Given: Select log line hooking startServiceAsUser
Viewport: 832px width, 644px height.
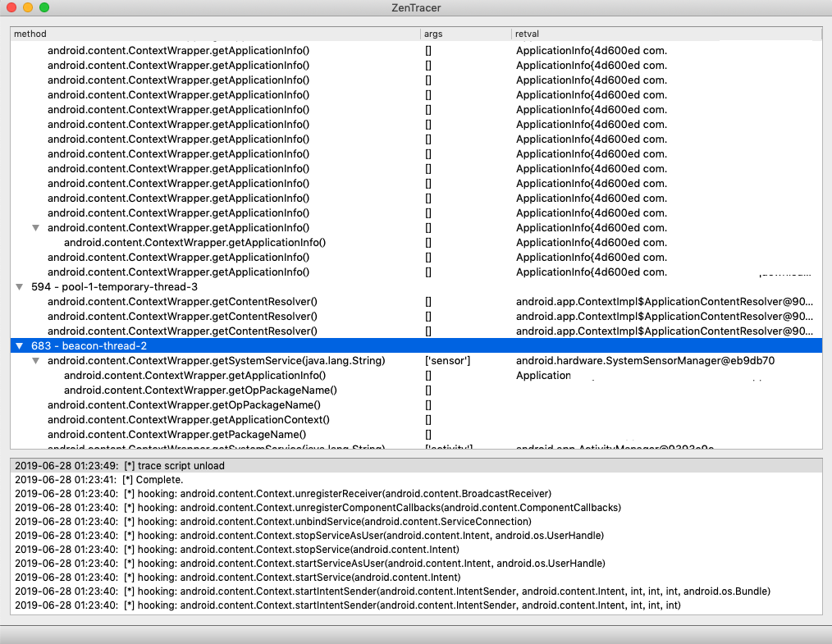Looking at the screenshot, I should click(416, 564).
